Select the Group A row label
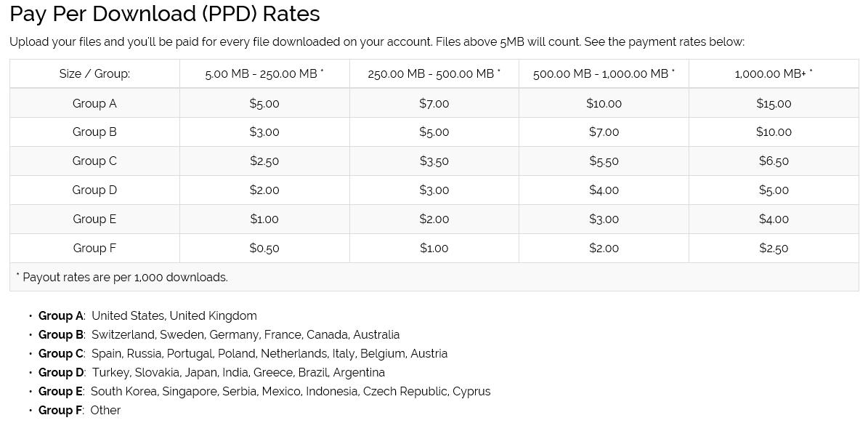The image size is (868, 423). click(94, 103)
